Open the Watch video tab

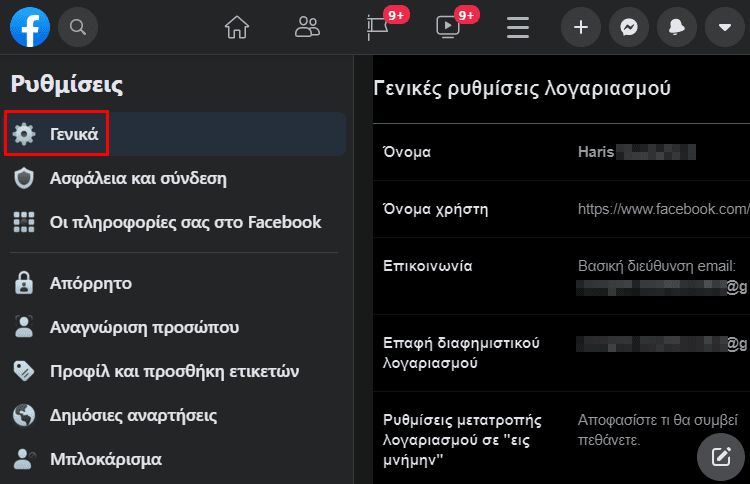[448, 27]
